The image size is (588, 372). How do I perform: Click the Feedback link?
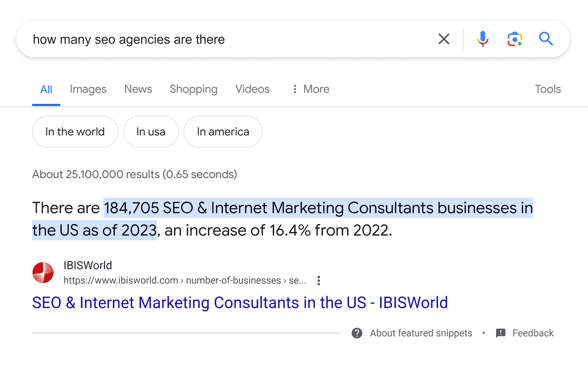point(532,333)
